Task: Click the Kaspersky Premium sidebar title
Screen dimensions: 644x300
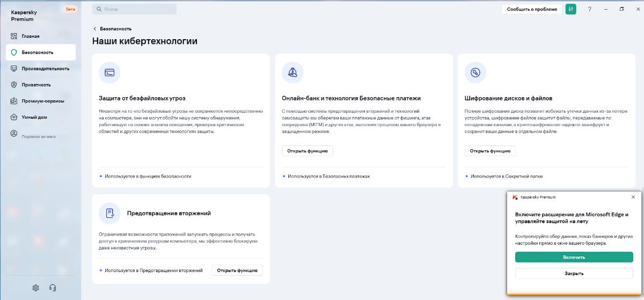Action: coord(23,15)
